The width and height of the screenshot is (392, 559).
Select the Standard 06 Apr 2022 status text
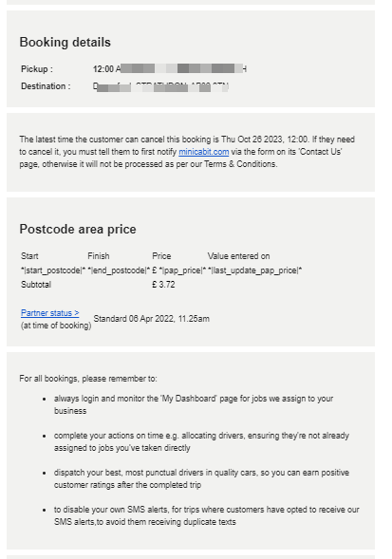pos(151,319)
